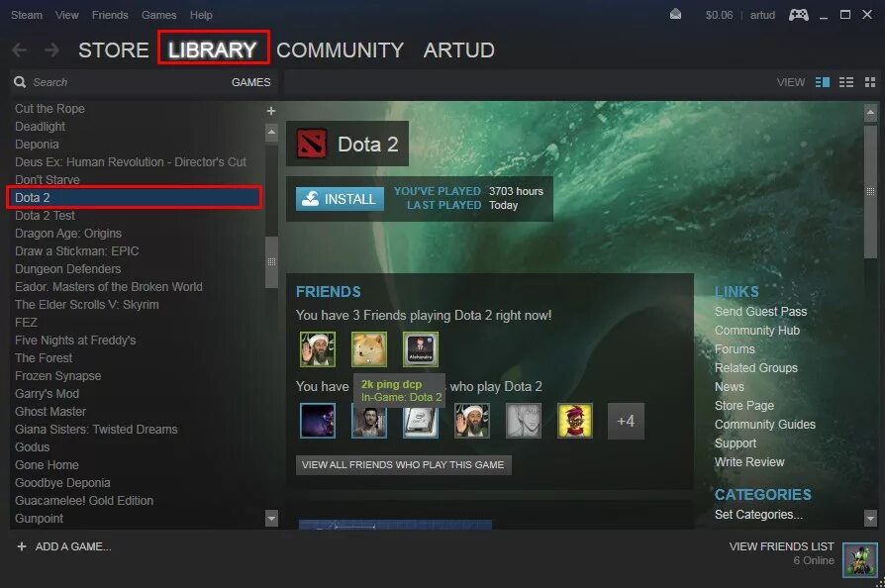Open the View menu
Viewport: 885px width, 588px height.
[x=66, y=15]
